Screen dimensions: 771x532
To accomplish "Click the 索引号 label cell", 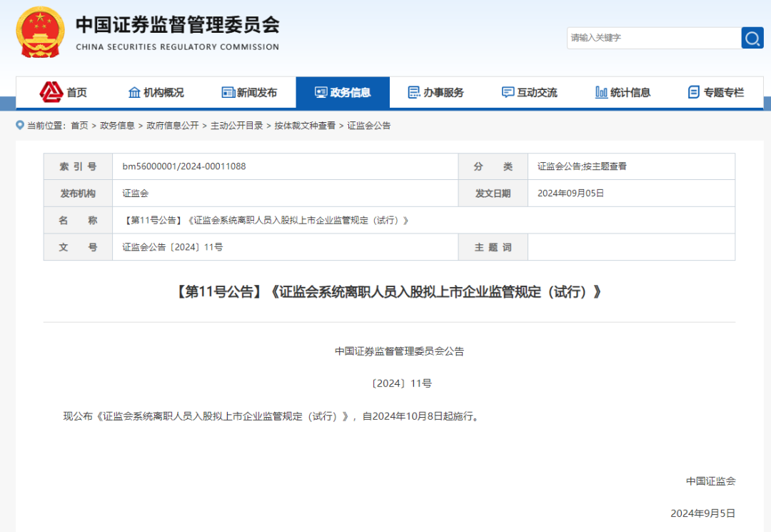I will (x=79, y=166).
